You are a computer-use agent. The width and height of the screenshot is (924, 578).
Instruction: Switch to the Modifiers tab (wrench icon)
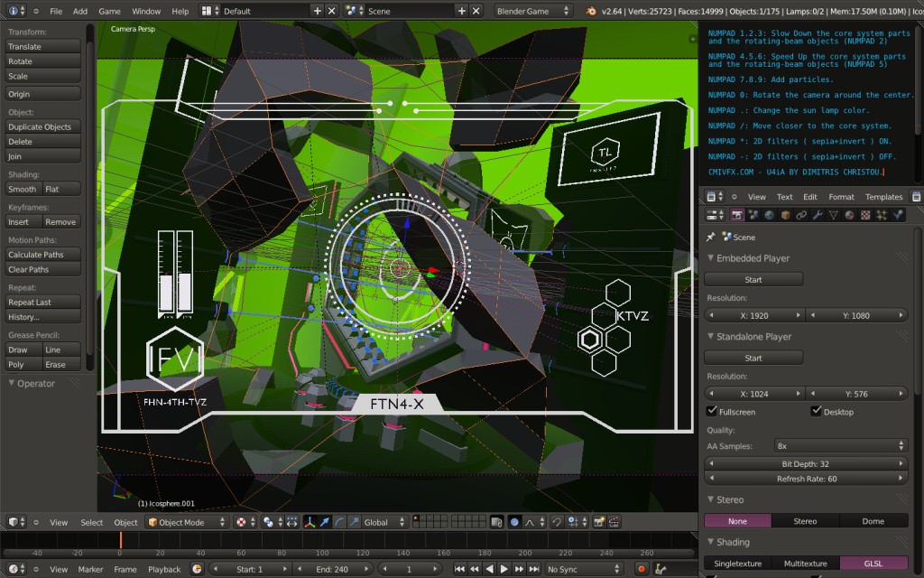click(817, 214)
